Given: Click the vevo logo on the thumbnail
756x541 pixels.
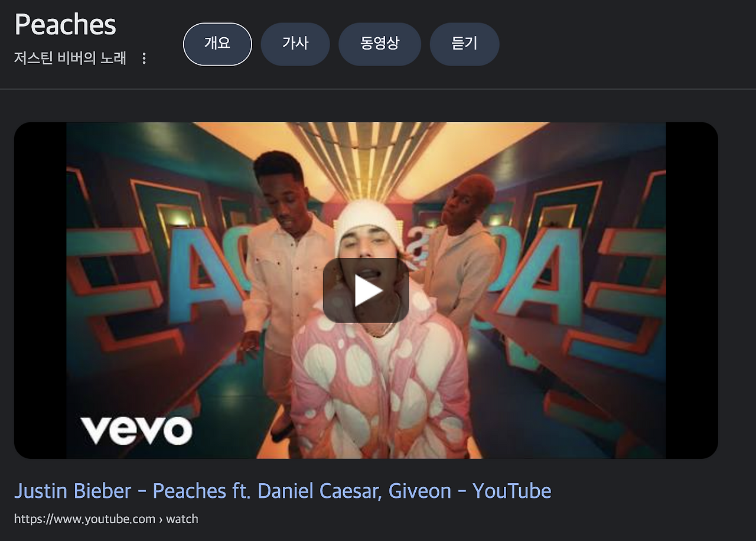Looking at the screenshot, I should coord(136,430).
